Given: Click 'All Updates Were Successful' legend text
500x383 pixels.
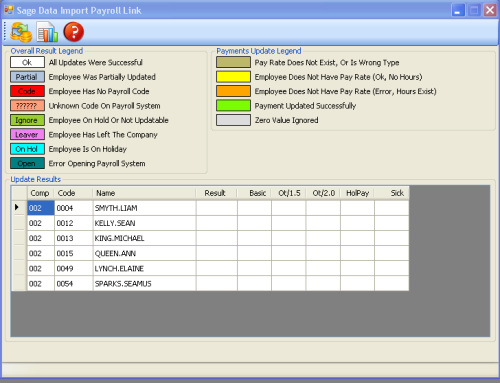Looking at the screenshot, I should (95, 62).
